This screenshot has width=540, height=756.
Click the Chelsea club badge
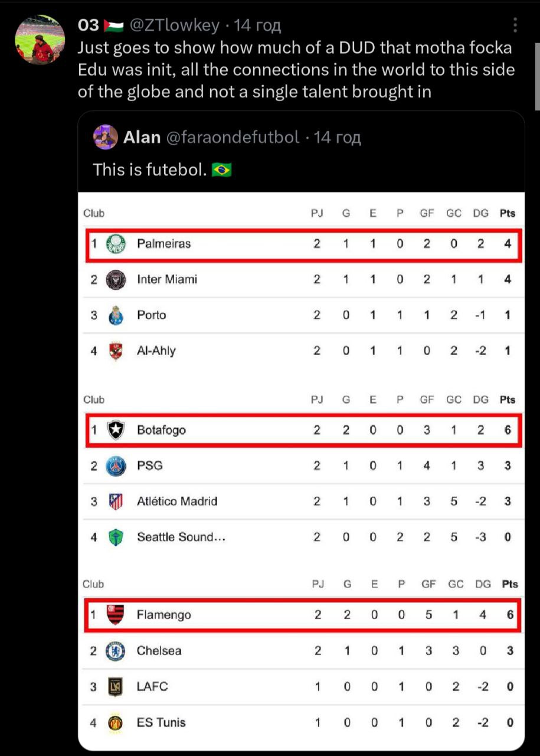click(x=116, y=651)
